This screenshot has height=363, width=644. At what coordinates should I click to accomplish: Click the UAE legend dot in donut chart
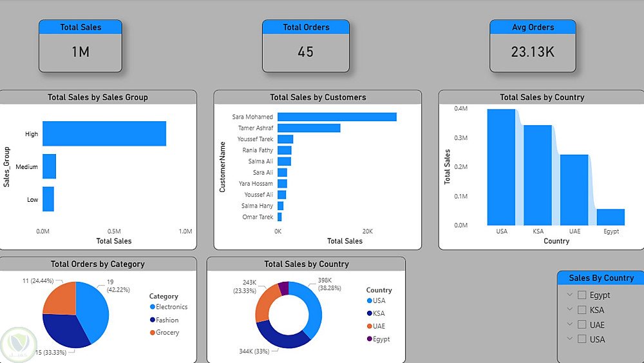369,326
